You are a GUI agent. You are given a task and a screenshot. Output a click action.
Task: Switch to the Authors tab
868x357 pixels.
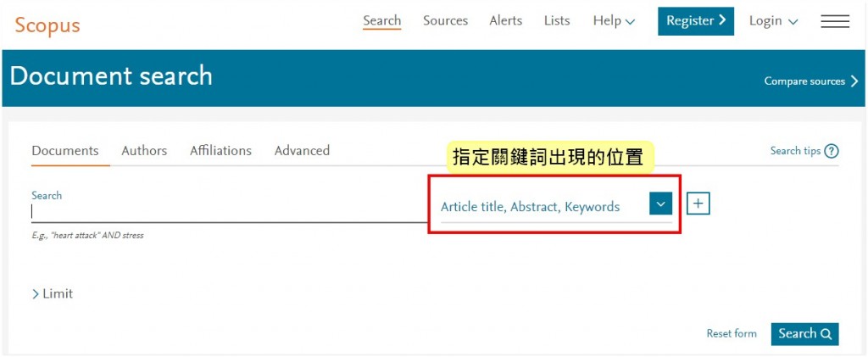click(144, 151)
